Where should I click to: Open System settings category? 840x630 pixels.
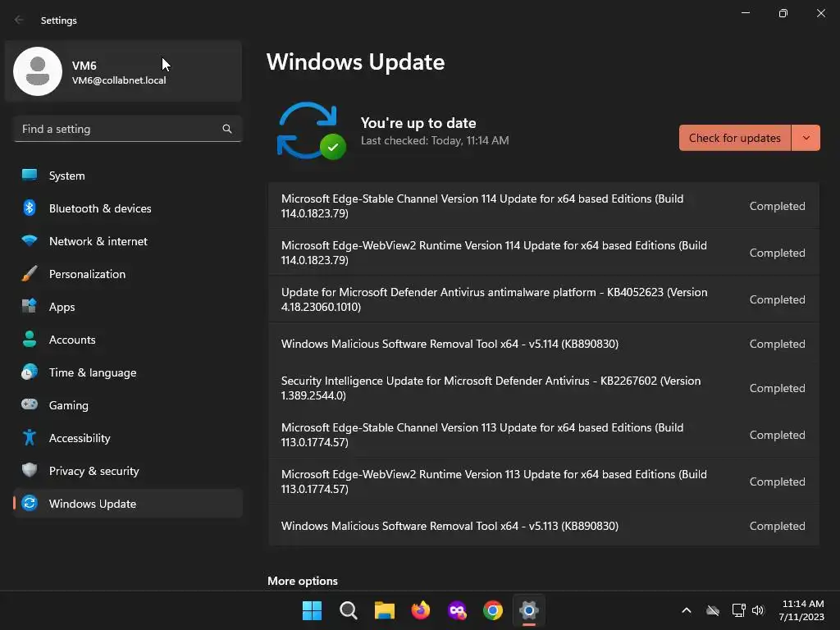(128, 176)
